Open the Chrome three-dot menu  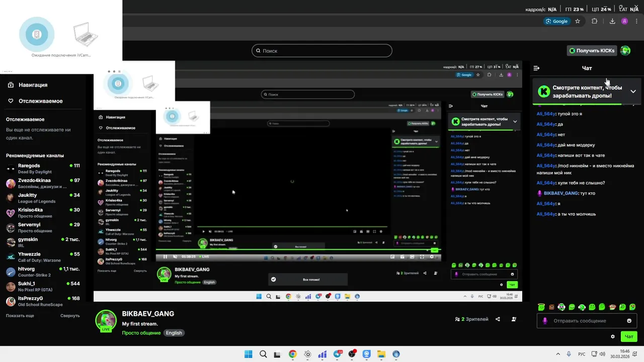[x=635, y=21]
